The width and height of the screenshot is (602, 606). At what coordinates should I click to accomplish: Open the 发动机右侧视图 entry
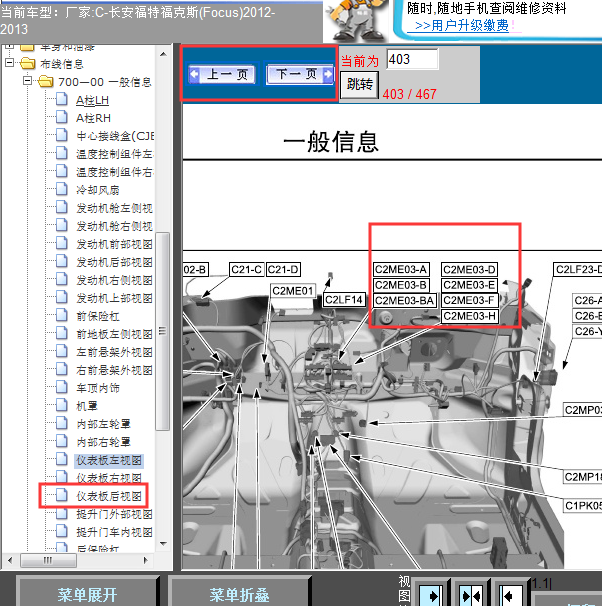115,280
